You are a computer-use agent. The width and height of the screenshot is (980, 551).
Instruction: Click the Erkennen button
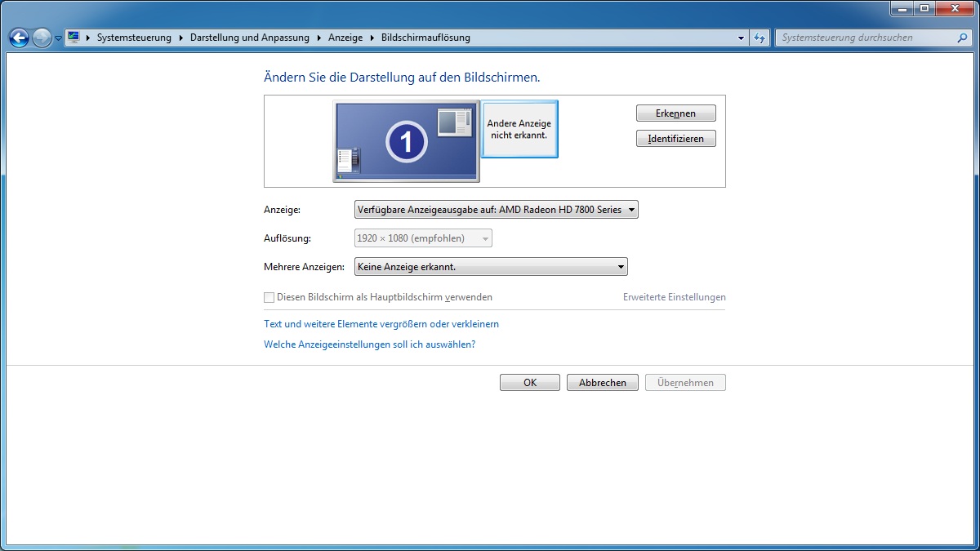point(675,113)
